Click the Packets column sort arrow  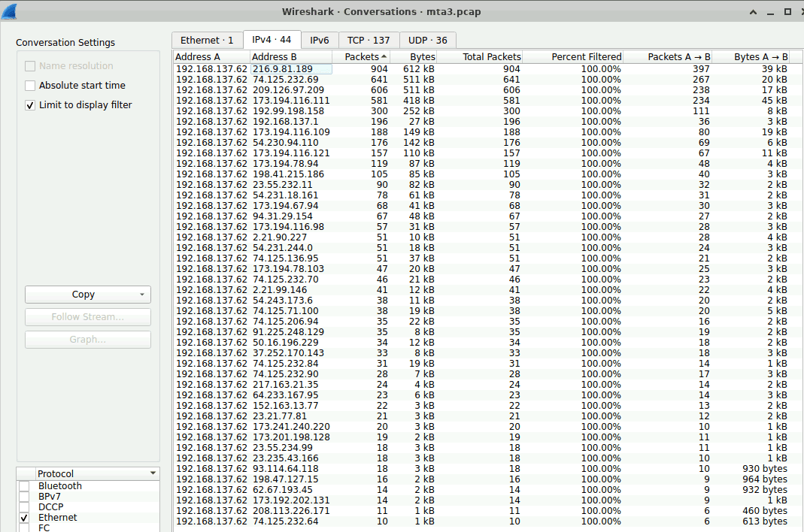coord(384,56)
